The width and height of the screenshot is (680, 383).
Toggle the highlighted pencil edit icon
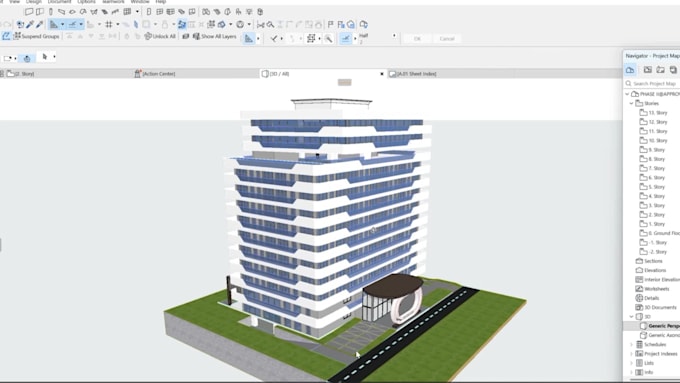[x=6, y=36]
